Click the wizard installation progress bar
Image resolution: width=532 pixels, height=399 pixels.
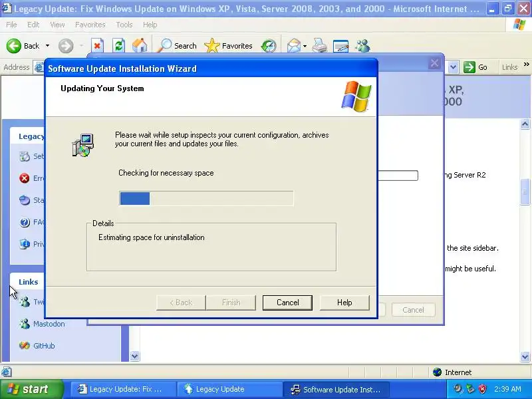pyautogui.click(x=206, y=198)
